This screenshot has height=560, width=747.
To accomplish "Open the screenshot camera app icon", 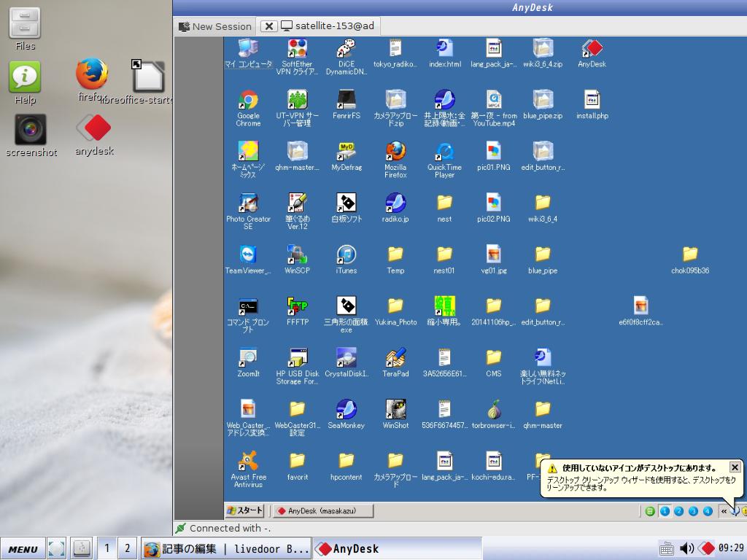I will pos(31,135).
